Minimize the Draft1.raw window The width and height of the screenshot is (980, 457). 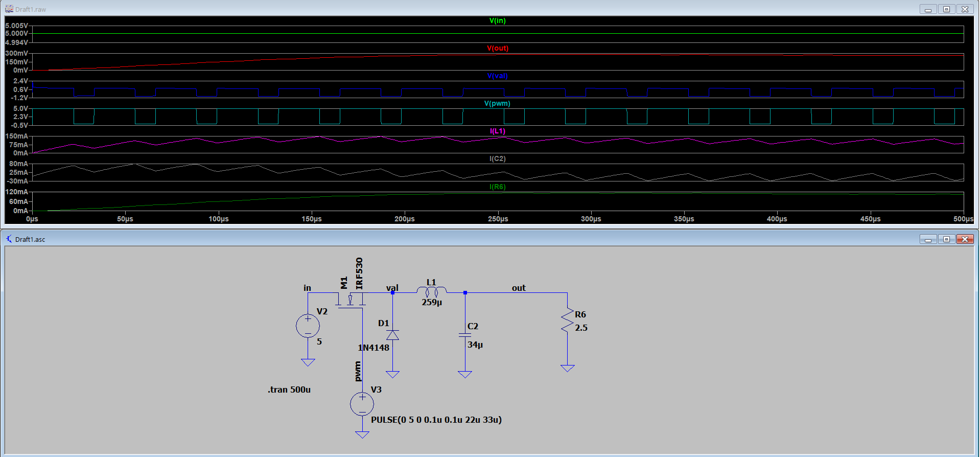[928, 9]
